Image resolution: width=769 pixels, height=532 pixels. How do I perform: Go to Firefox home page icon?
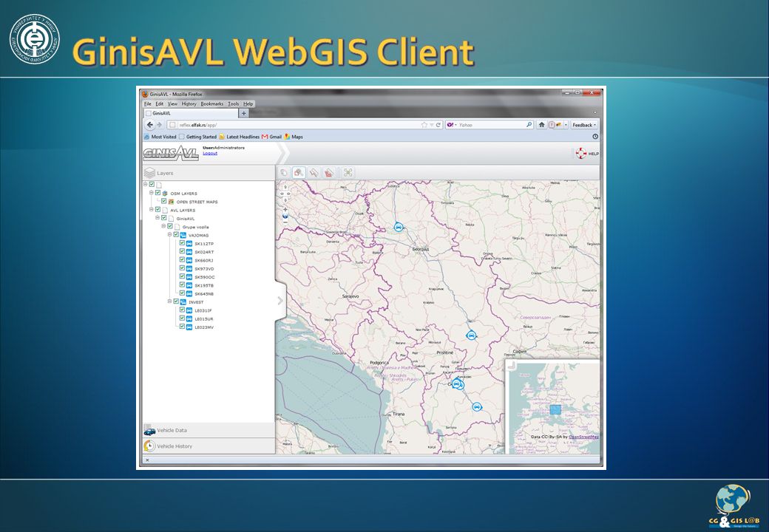[541, 124]
